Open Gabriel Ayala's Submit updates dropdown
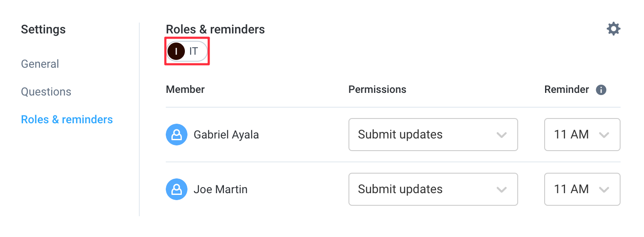The width and height of the screenshot is (644, 237). coord(433,135)
